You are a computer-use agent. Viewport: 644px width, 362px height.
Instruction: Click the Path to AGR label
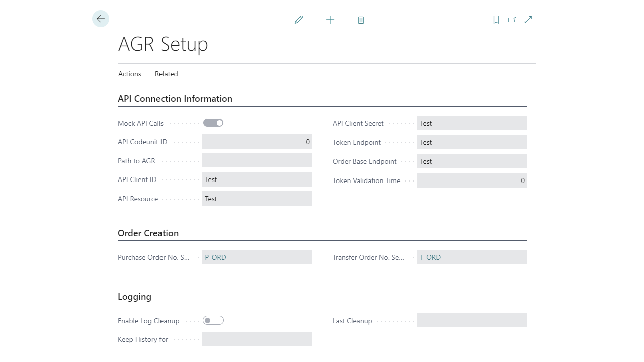[x=137, y=161]
